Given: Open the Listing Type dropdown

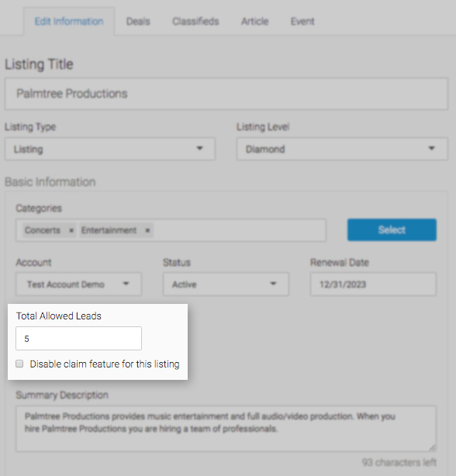Looking at the screenshot, I should pos(110,149).
